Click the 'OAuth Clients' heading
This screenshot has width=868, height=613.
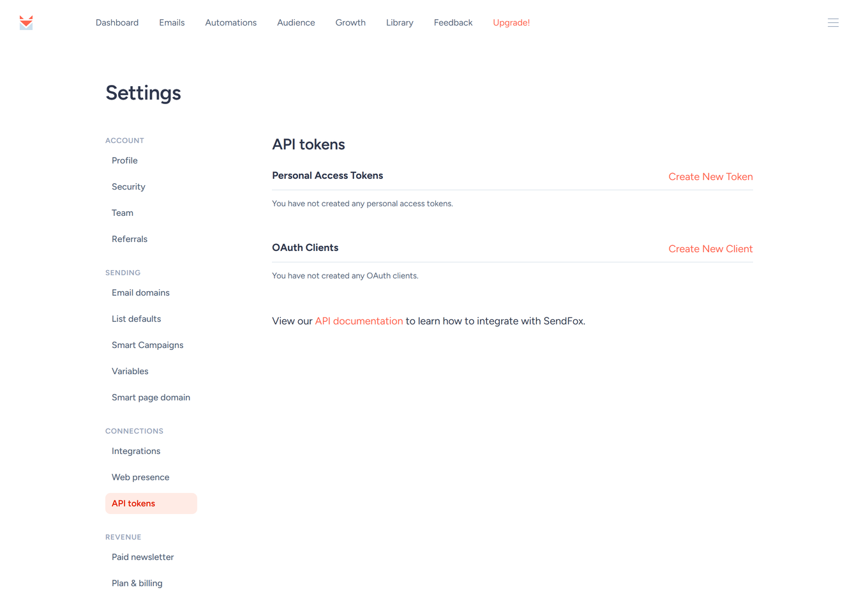pos(305,248)
